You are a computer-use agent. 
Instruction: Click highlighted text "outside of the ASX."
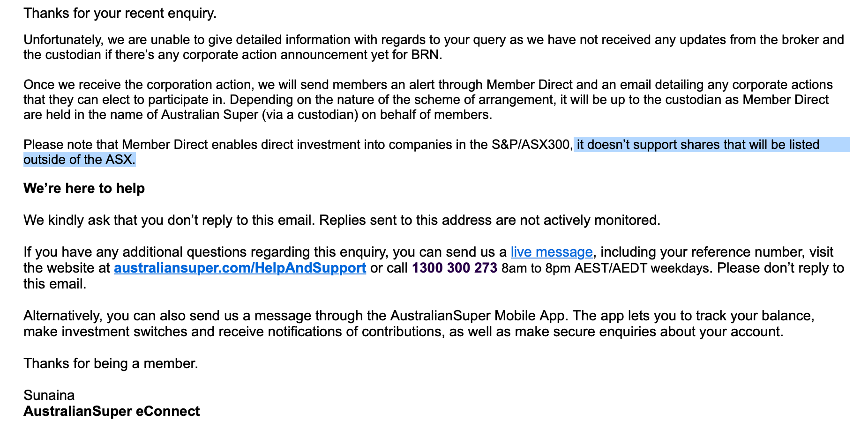click(79, 159)
